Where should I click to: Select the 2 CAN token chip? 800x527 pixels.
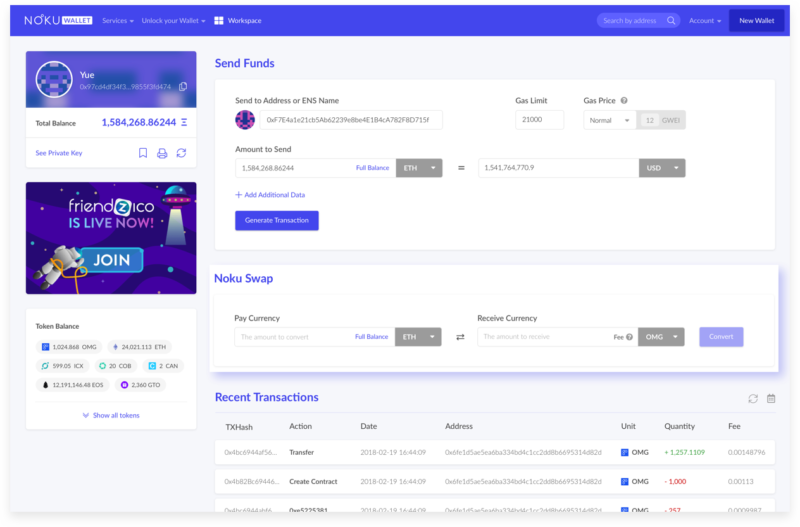pos(163,366)
